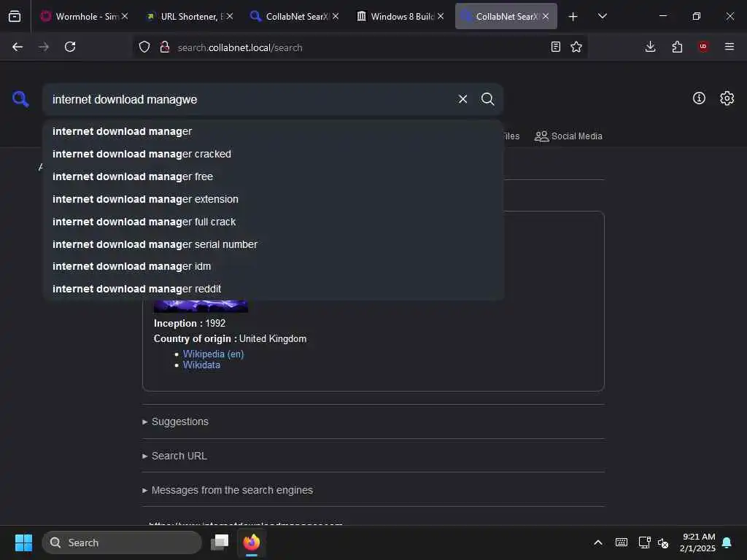Click the touch keyboard tray icon
This screenshot has height=560, width=747.
(622, 542)
